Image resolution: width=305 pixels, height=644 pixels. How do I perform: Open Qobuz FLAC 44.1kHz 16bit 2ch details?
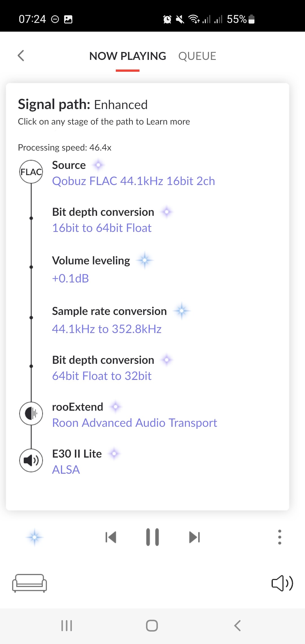(134, 181)
